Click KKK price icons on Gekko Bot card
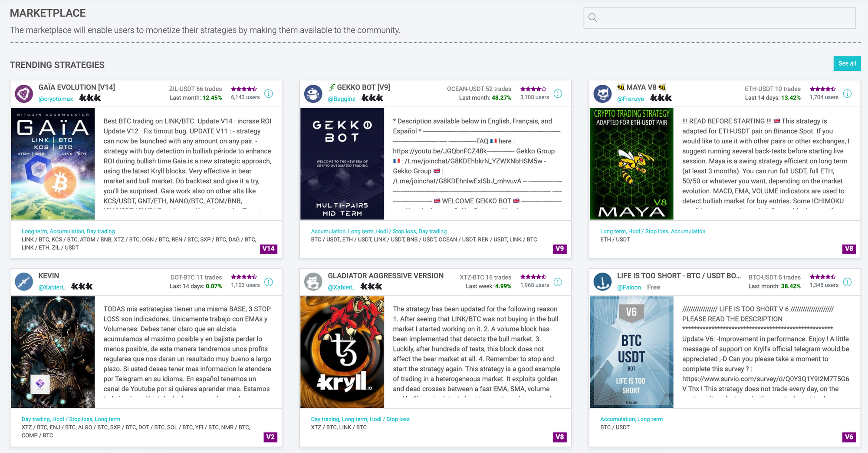The width and height of the screenshot is (868, 453). (372, 98)
